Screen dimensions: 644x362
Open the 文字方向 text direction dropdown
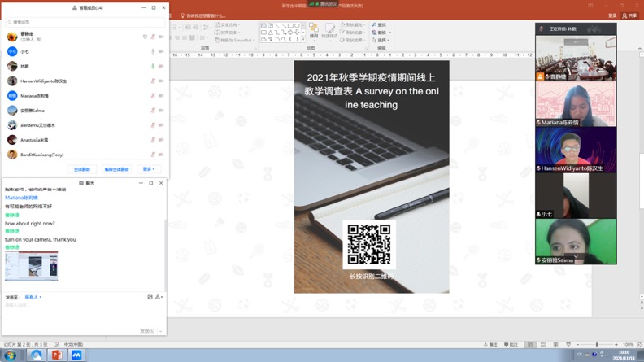228,25
